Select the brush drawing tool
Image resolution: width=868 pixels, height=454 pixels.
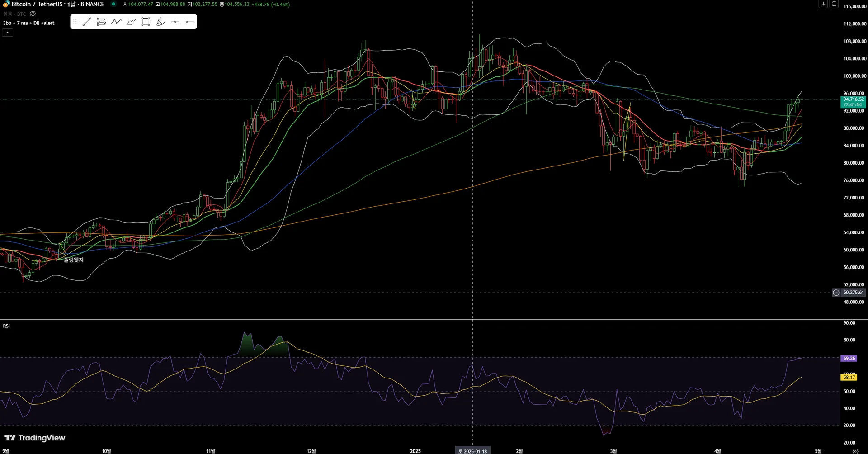pos(131,22)
